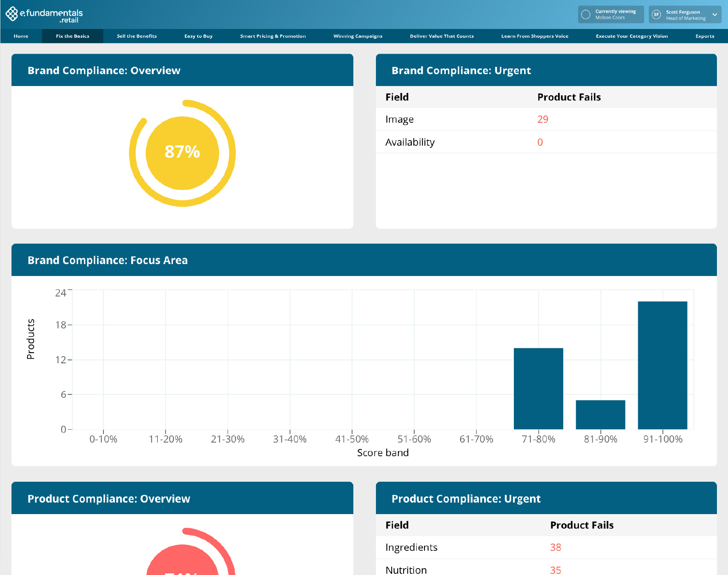Viewport: 728px width, 575px height.
Task: Click the Availability row in Brand Urgent table
Action: pos(546,142)
